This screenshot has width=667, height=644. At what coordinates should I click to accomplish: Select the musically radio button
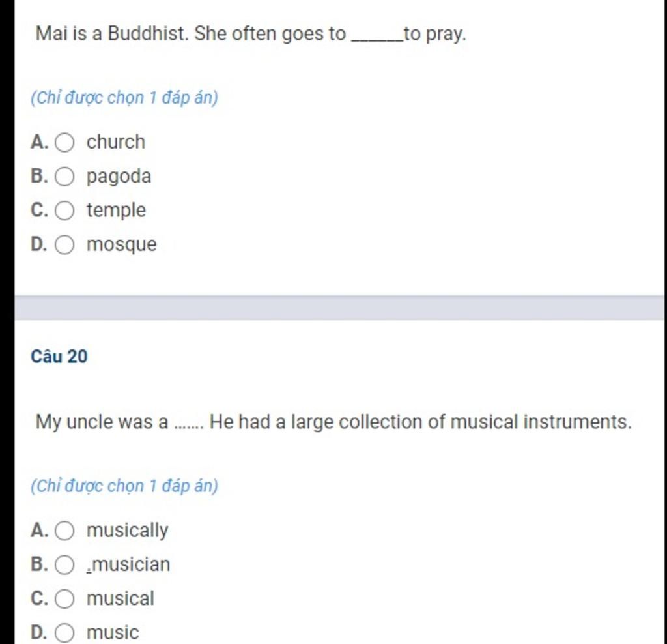click(64, 531)
